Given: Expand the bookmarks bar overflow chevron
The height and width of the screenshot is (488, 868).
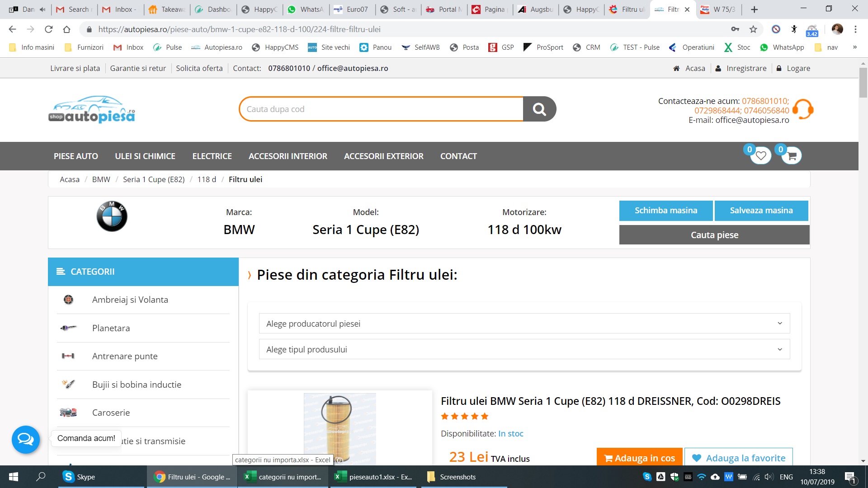Looking at the screenshot, I should click(855, 47).
